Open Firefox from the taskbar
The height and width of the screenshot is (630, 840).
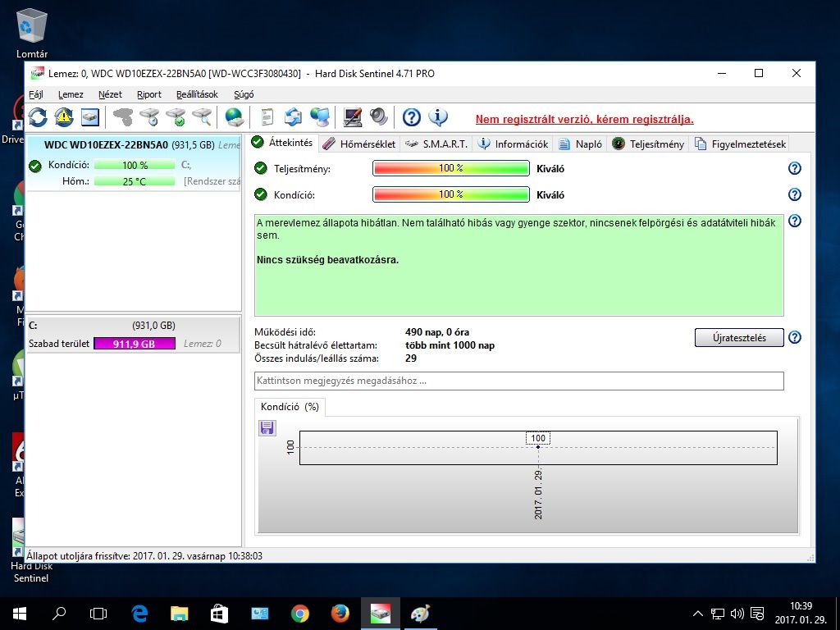point(340,614)
